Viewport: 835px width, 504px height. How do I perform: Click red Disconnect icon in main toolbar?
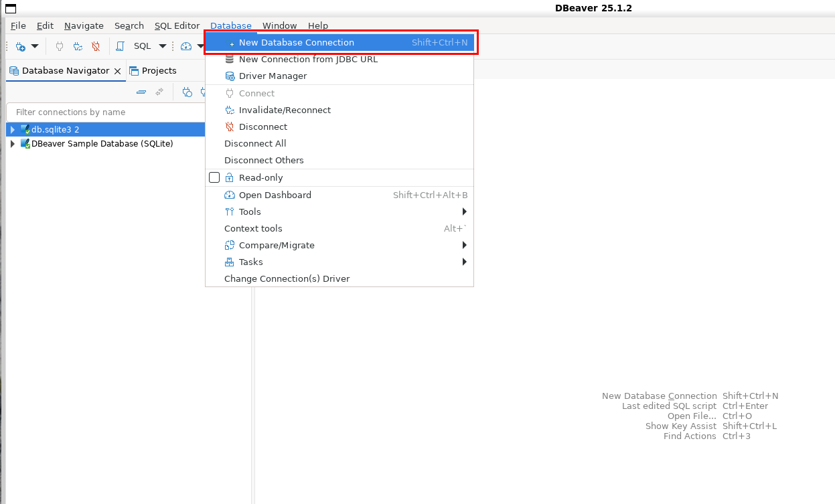96,46
